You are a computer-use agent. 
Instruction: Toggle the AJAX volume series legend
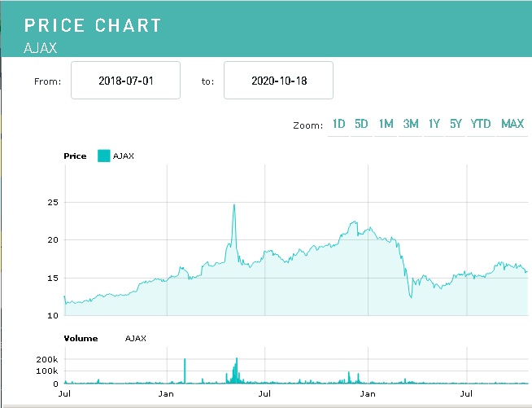(136, 338)
